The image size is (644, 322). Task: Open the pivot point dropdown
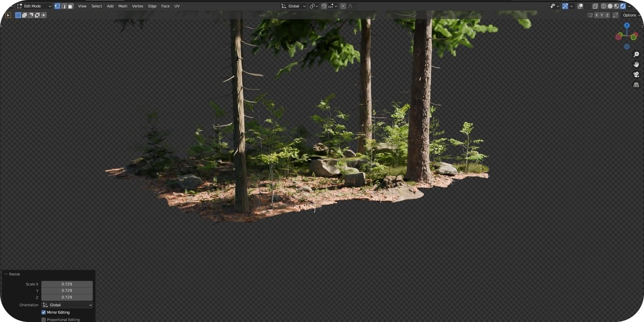pyautogui.click(x=313, y=6)
